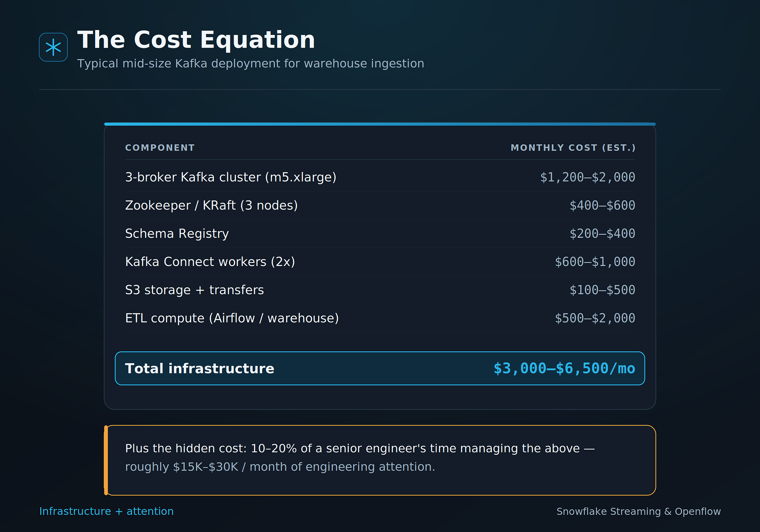Select the Schema Registry row
This screenshot has width=760, height=532.
[x=380, y=233]
